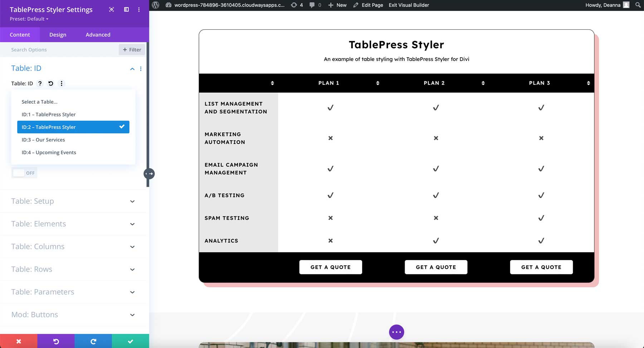Sort the Plan 2 column
This screenshot has width=644, height=348.
[x=483, y=83]
